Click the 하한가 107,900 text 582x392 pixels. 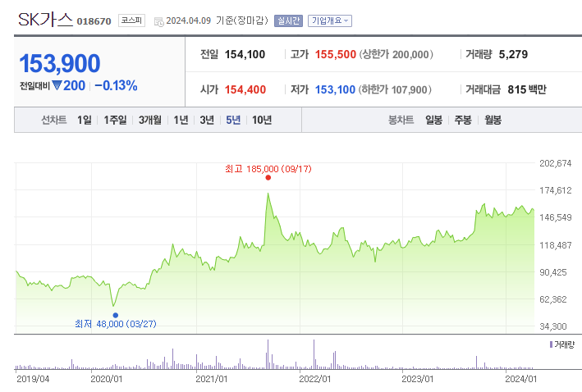pyautogui.click(x=395, y=89)
